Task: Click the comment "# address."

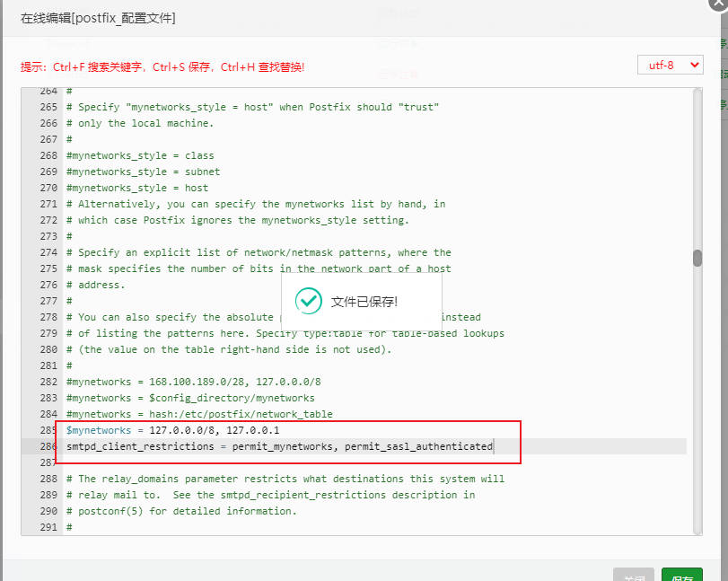Action: click(x=96, y=285)
